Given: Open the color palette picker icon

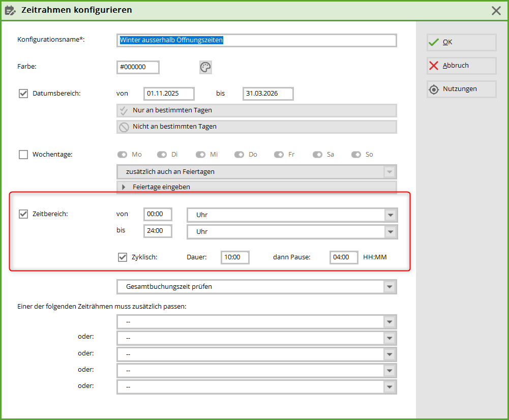Looking at the screenshot, I should click(205, 67).
